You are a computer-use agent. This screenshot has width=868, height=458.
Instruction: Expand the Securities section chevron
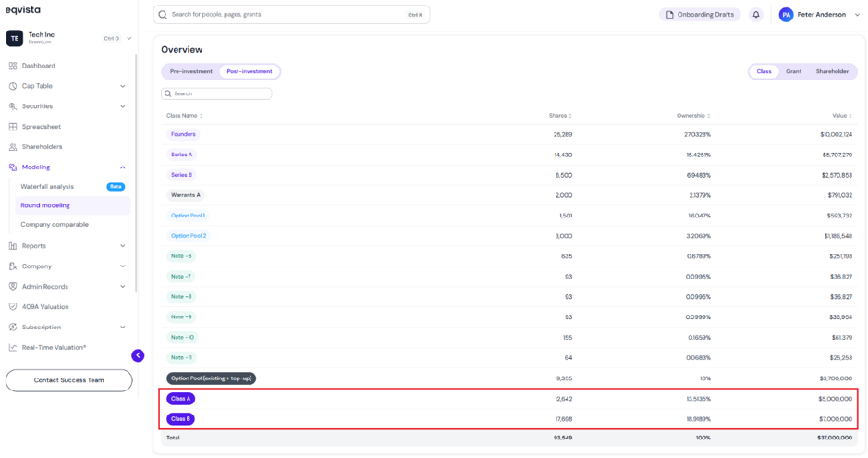pos(122,106)
